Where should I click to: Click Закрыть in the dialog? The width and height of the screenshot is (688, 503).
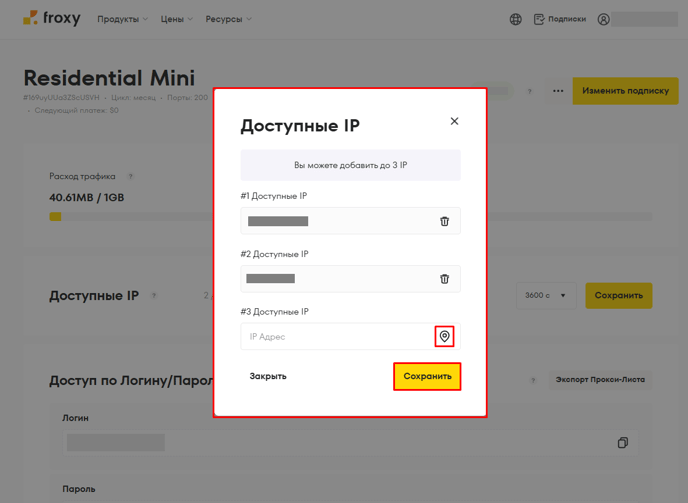268,376
